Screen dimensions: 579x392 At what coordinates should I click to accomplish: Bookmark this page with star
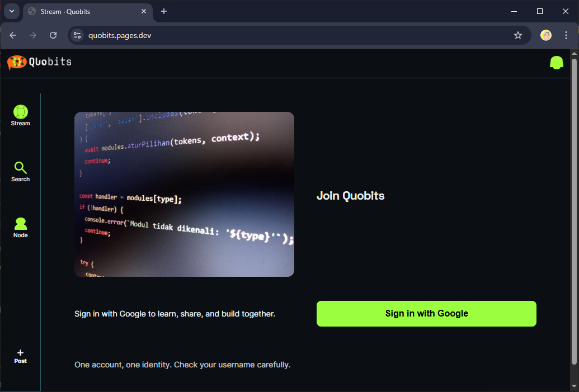click(x=517, y=35)
